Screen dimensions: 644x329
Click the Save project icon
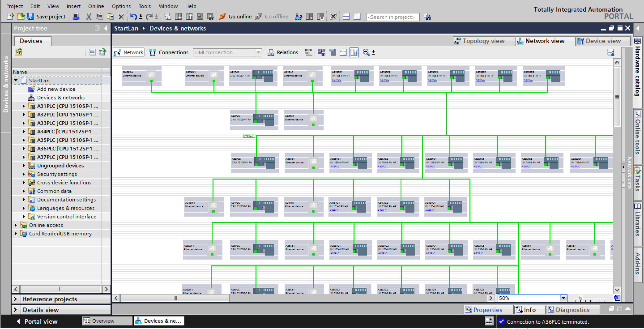tap(31, 17)
